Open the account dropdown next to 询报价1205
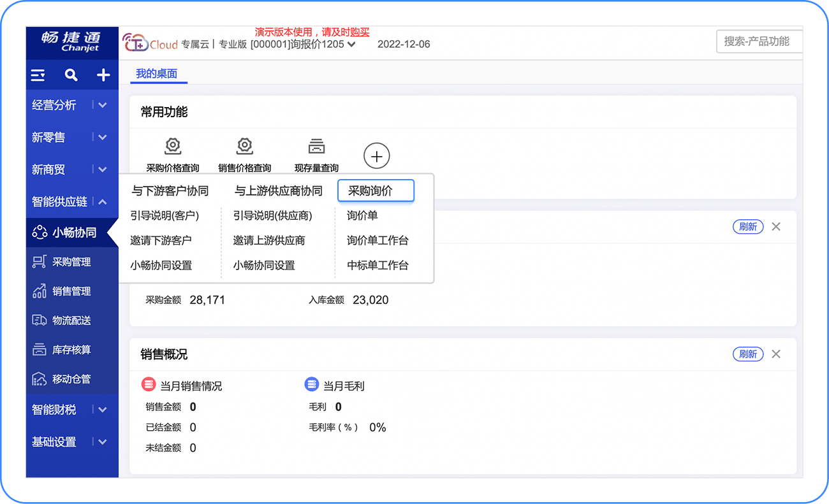 pyautogui.click(x=351, y=45)
